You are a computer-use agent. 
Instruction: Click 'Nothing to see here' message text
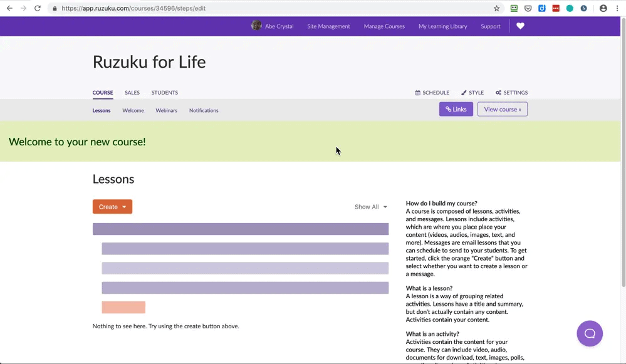click(x=165, y=326)
